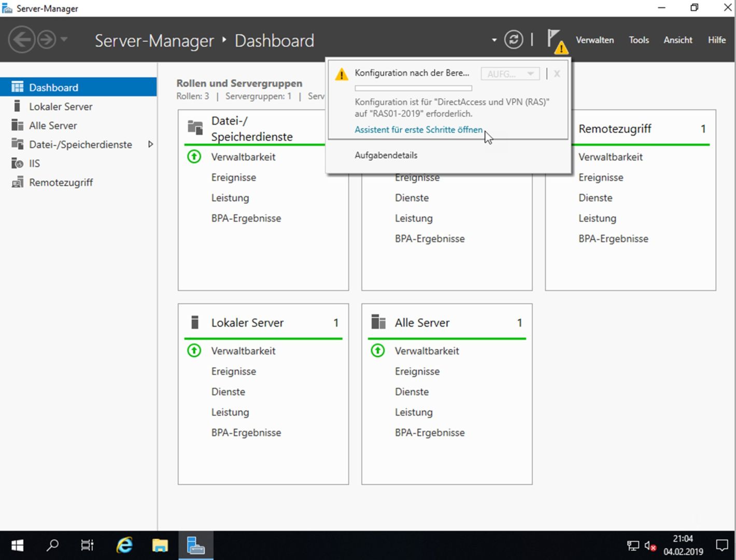736x560 pixels.
Task: Open Leistung in Lokaler Server tile
Action: [230, 412]
